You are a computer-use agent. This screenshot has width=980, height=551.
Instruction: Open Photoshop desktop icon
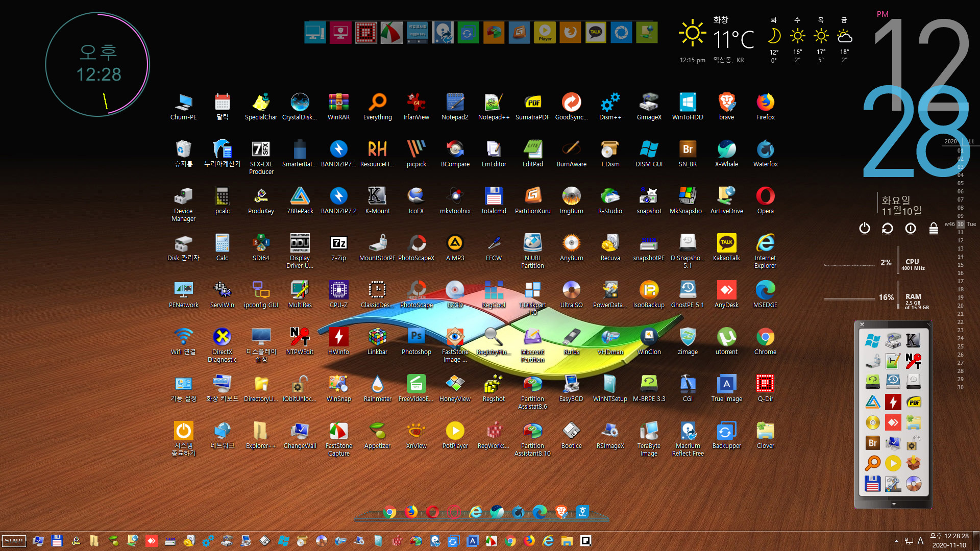(416, 341)
